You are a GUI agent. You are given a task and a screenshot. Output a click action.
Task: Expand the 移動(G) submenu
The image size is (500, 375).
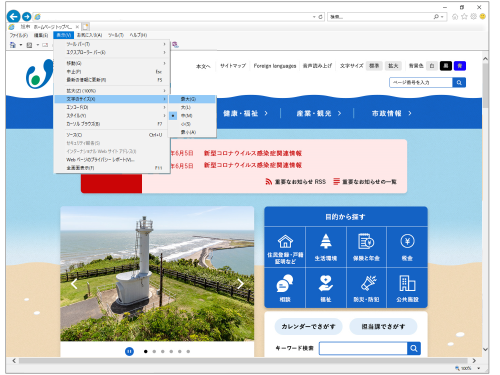(x=112, y=63)
